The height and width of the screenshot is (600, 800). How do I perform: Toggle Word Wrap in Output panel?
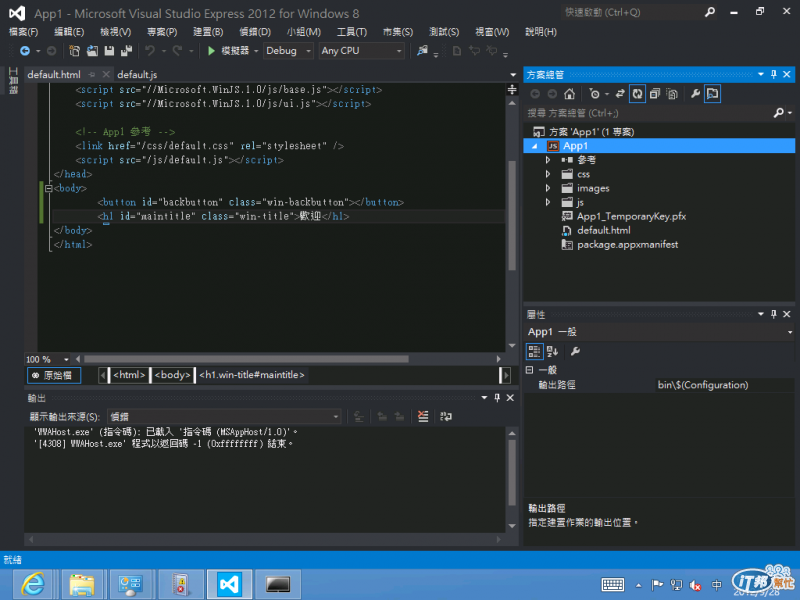[x=446, y=416]
